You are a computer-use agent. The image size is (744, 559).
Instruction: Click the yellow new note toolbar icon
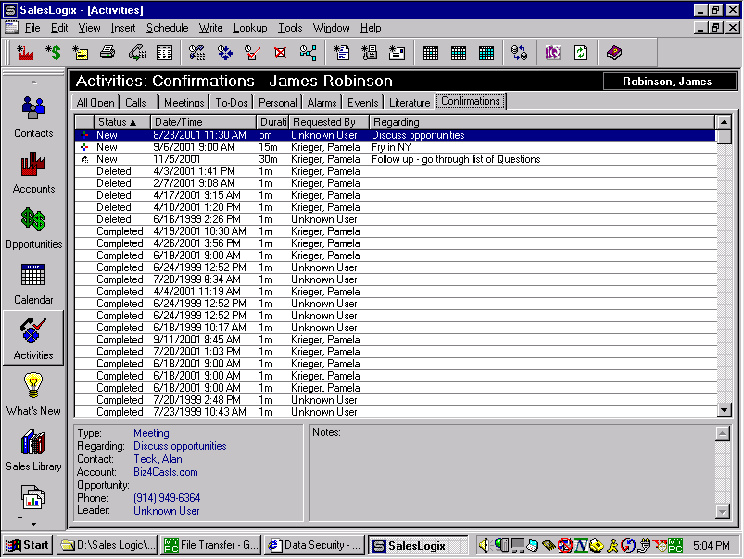pos(80,53)
